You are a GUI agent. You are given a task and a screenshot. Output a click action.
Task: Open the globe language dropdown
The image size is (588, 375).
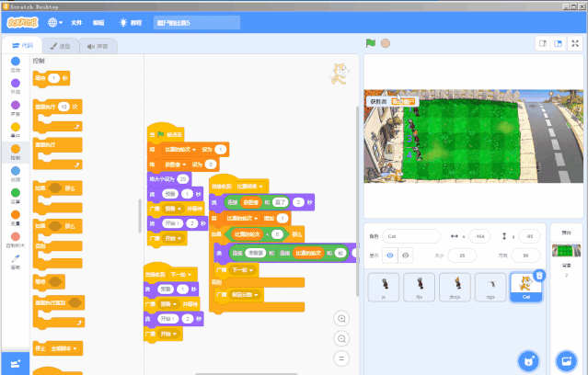[x=55, y=22]
